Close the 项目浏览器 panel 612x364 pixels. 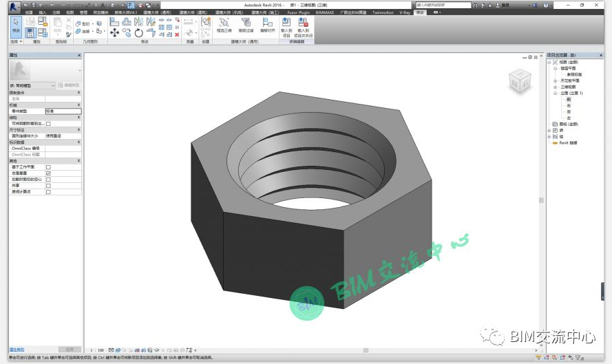[601, 56]
